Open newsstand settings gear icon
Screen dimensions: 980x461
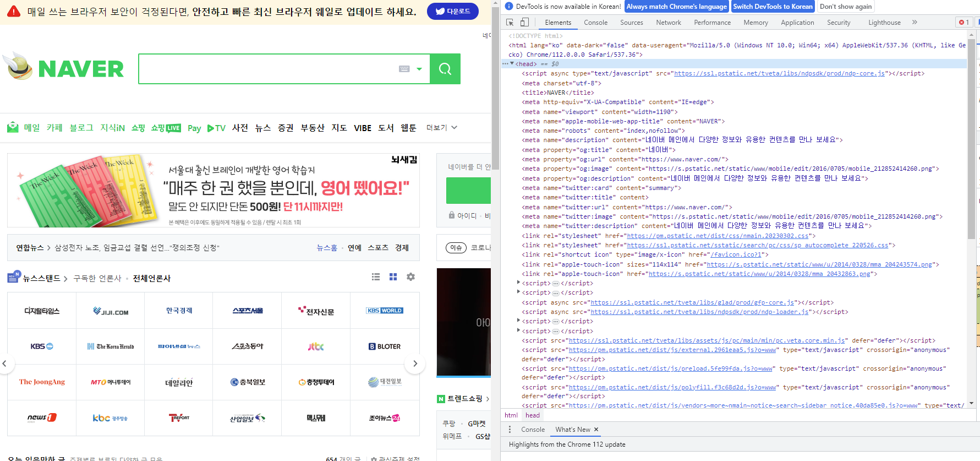click(410, 277)
